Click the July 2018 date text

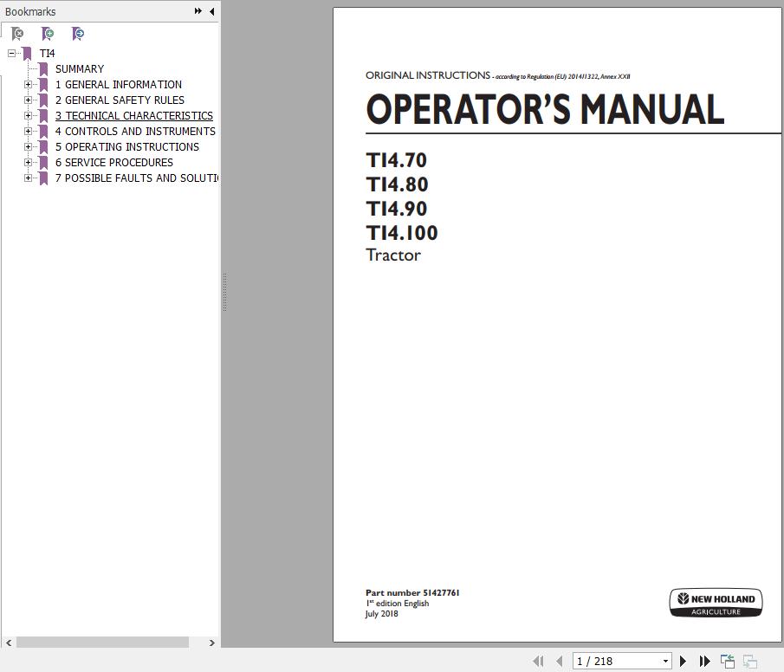[x=381, y=613]
